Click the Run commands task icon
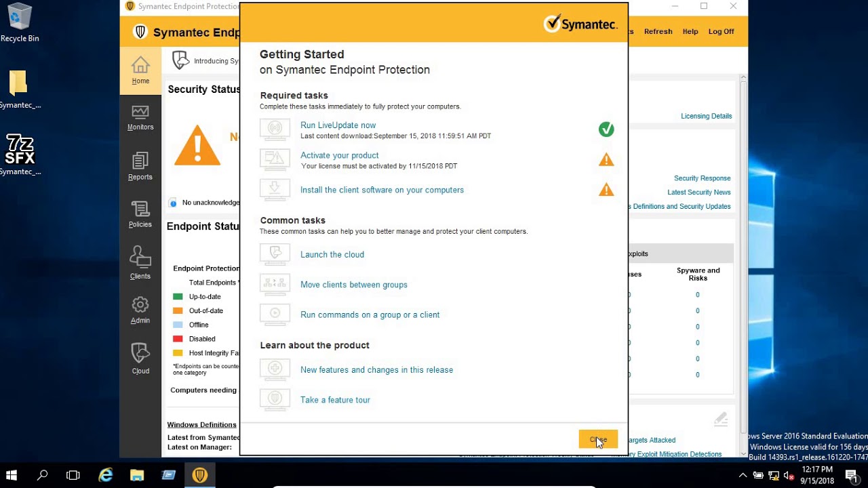 pos(275,314)
